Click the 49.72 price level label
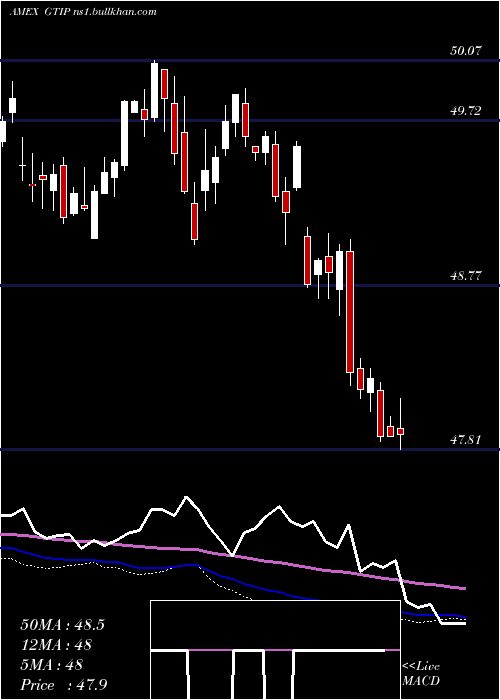Image resolution: width=500 pixels, height=700 pixels. point(466,111)
